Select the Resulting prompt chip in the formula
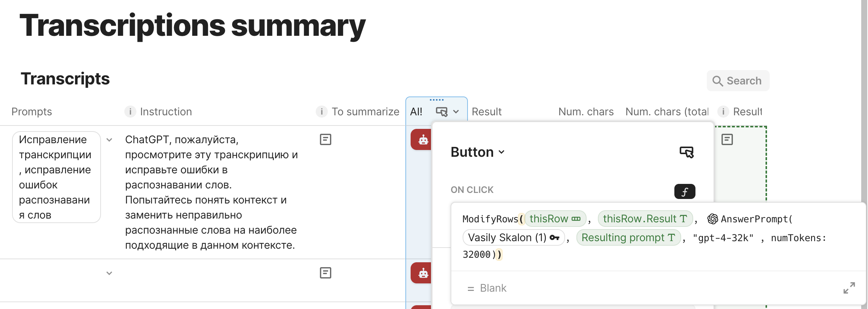Screen dimensions: 868x309 pyautogui.click(x=628, y=237)
